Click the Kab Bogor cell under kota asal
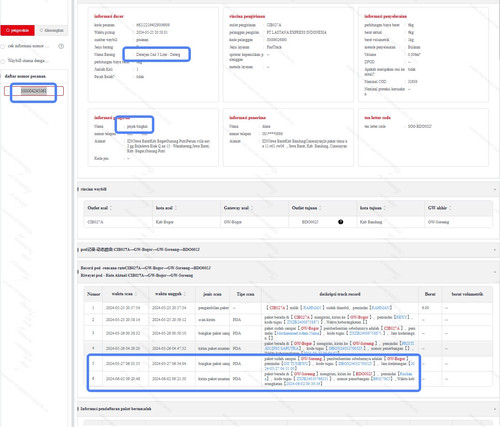Image resolution: width=500 pixels, height=427 pixels. tap(165, 222)
